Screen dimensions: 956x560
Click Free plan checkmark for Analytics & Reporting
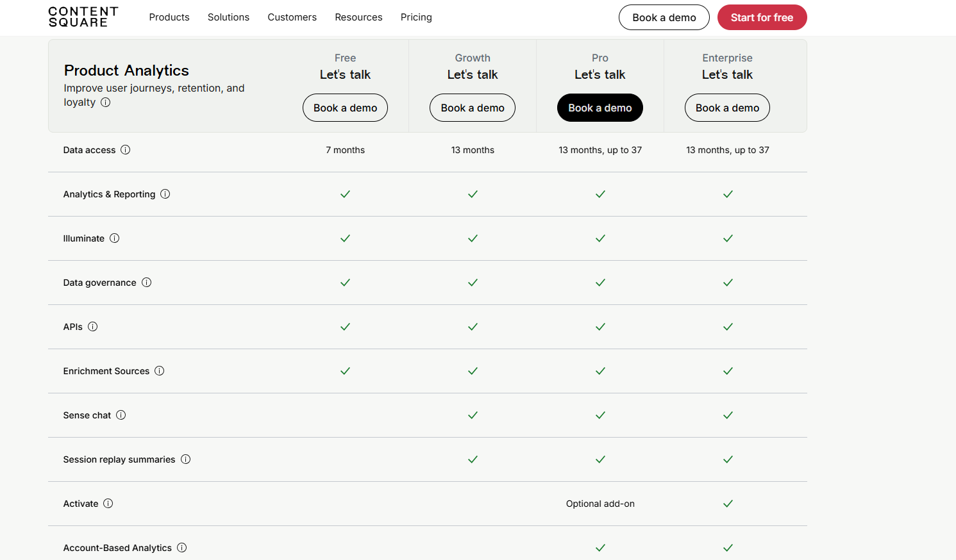tap(345, 194)
